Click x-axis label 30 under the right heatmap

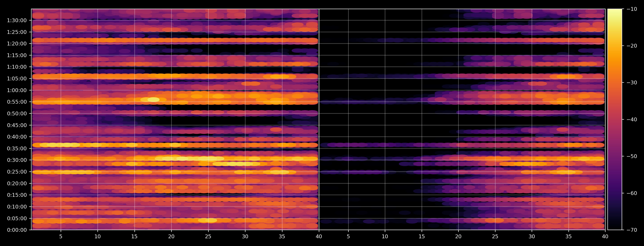(x=532, y=236)
